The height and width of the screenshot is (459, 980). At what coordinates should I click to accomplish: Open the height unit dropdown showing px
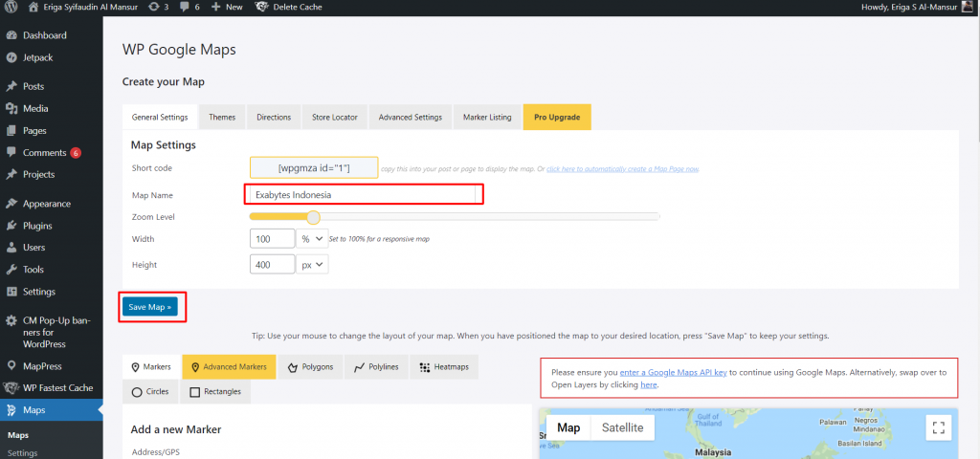[312, 265]
